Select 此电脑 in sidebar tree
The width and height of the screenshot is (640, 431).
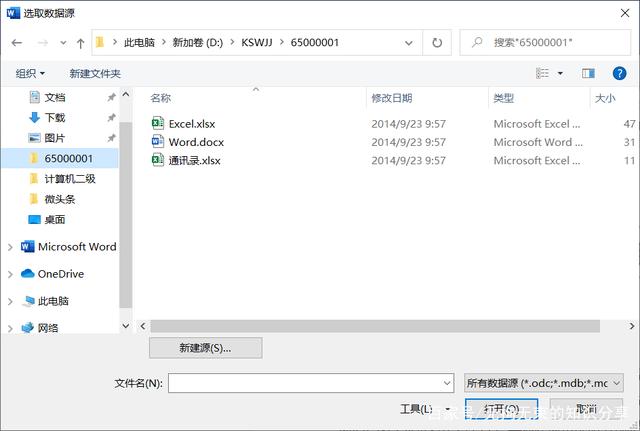tap(45, 301)
